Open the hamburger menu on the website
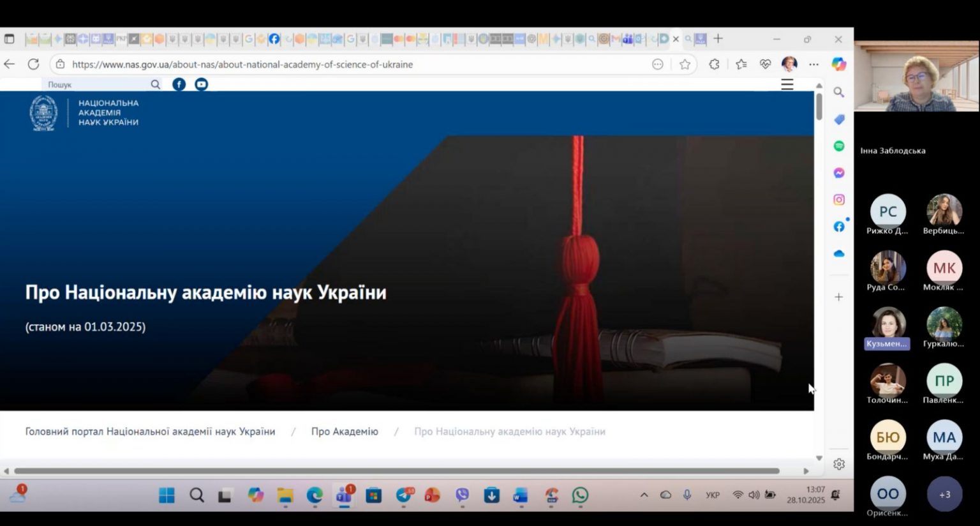Screen dimensions: 980x526 (787, 84)
